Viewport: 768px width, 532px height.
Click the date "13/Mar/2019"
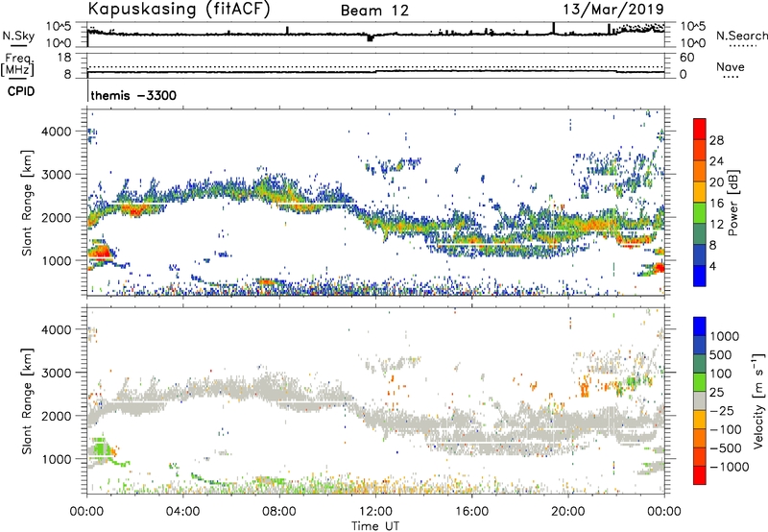click(x=613, y=9)
